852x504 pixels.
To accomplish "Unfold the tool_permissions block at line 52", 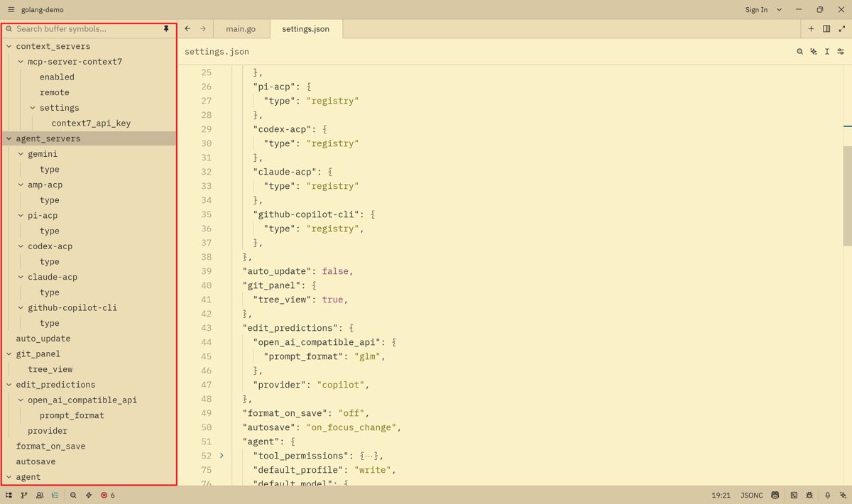I will tap(222, 456).
